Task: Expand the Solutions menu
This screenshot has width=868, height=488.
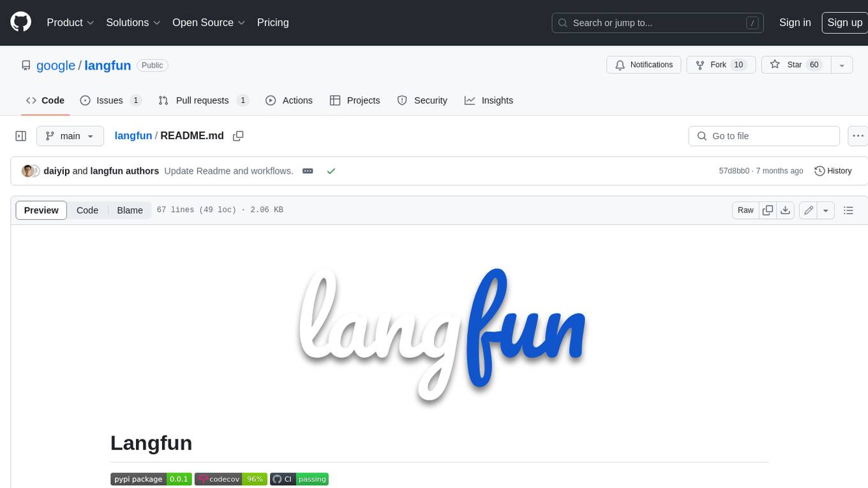Action: pos(133,22)
